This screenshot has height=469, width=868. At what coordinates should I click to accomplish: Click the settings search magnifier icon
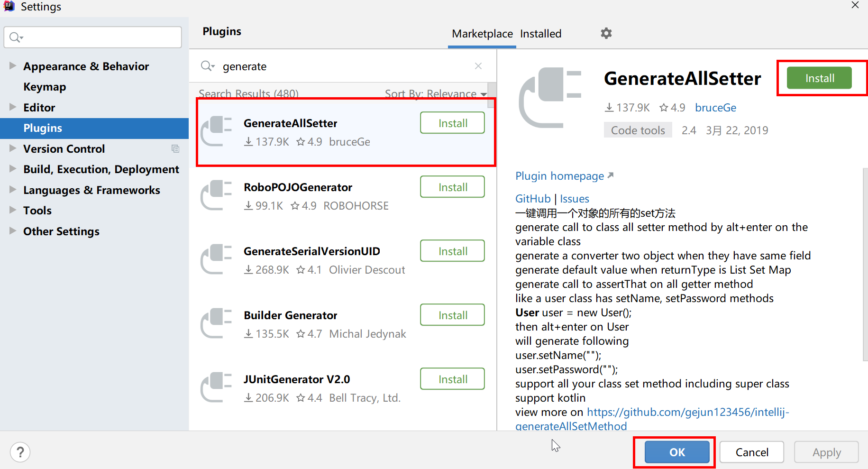pos(16,37)
